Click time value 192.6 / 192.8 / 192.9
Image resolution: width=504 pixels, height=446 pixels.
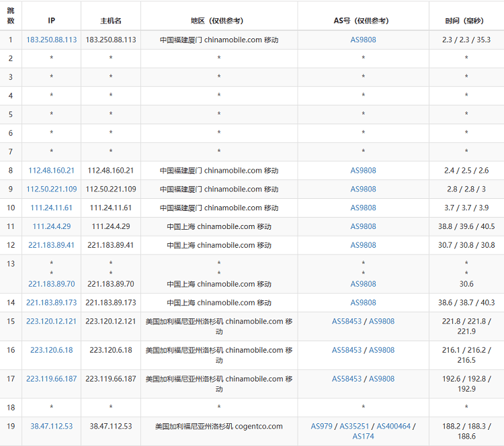[x=466, y=384]
